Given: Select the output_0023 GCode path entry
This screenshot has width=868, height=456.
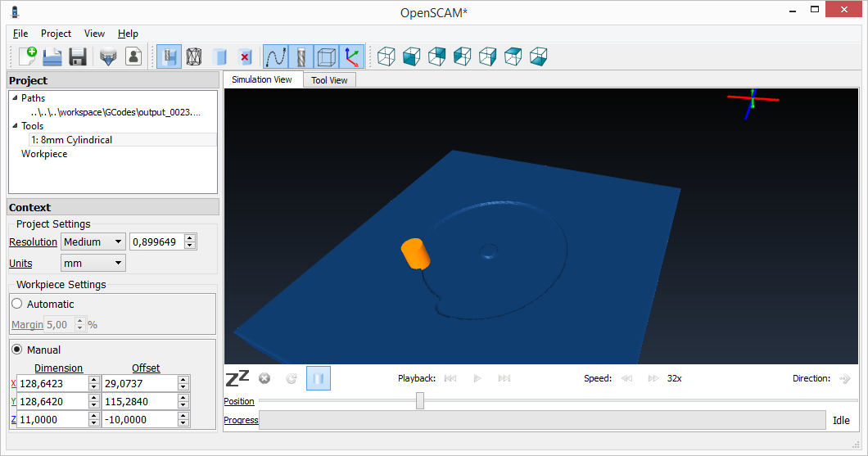Looking at the screenshot, I should [115, 112].
